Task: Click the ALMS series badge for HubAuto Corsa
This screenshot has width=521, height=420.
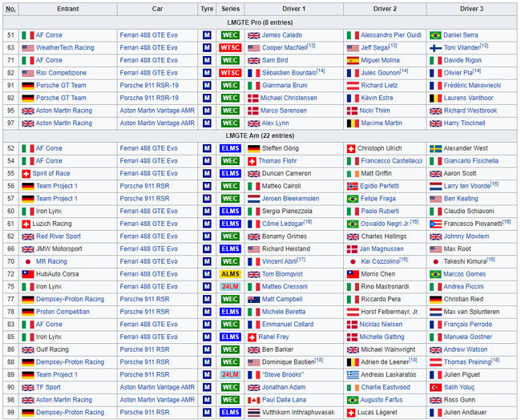Action: (x=230, y=274)
